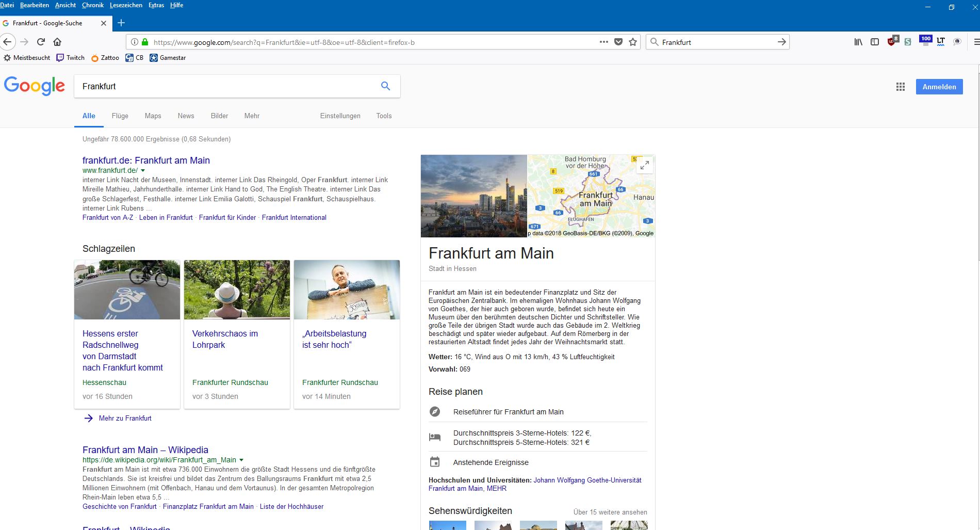Switch to the Bilder results tab
The height and width of the screenshot is (530, 980).
pos(219,116)
